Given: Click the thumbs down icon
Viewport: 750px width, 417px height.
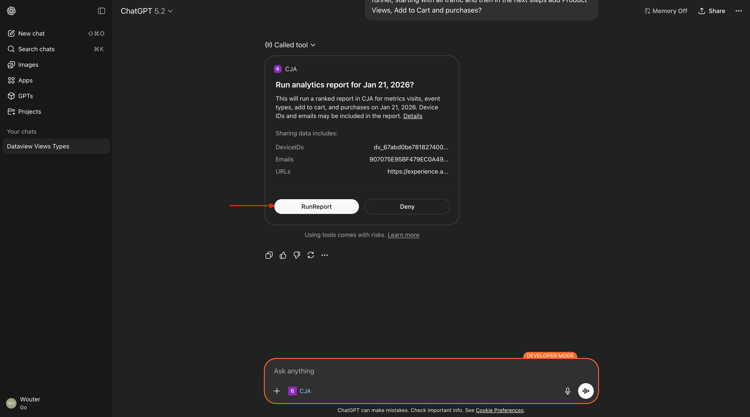Looking at the screenshot, I should click(x=297, y=255).
